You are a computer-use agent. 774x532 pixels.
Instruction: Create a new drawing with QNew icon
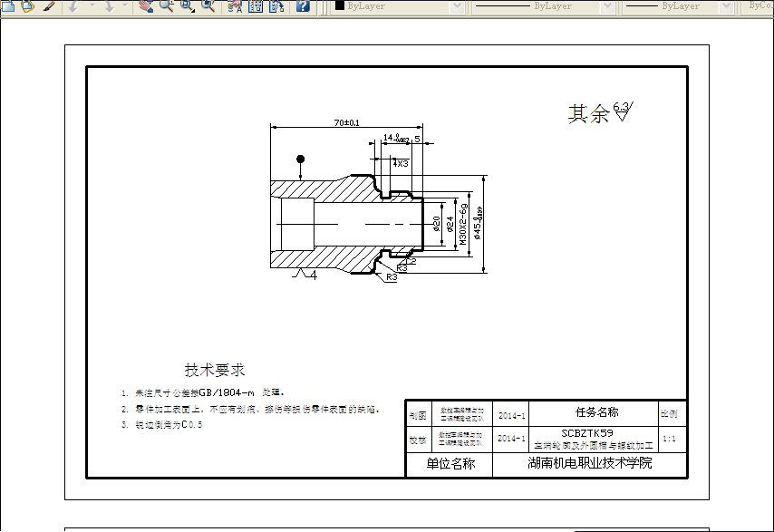(7, 6)
